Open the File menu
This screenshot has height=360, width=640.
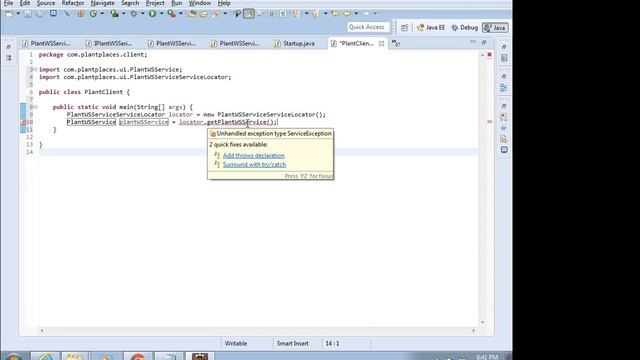pyautogui.click(x=8, y=3)
